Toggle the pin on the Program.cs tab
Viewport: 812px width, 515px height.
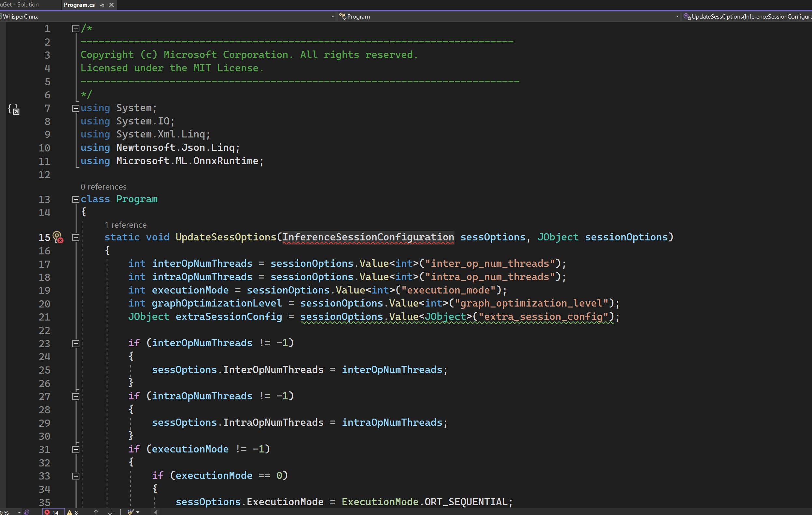pyautogui.click(x=102, y=5)
